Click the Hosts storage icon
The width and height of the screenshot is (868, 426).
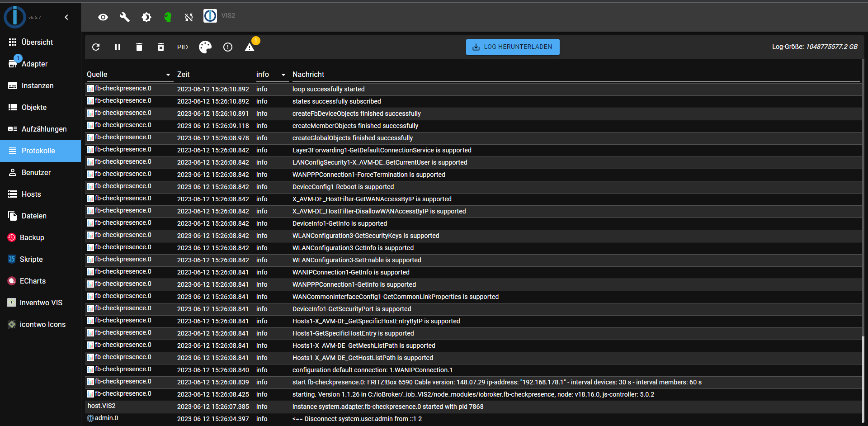(13, 194)
